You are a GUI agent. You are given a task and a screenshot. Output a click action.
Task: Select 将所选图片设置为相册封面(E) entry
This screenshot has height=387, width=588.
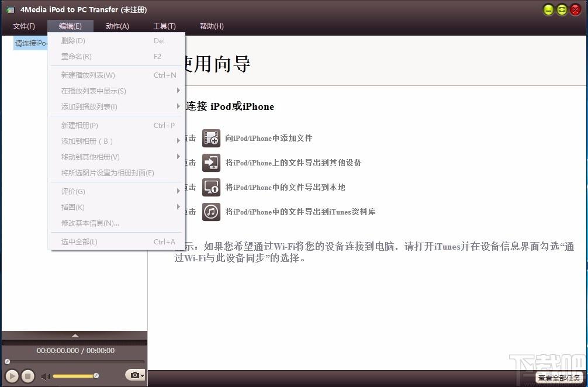117,172
